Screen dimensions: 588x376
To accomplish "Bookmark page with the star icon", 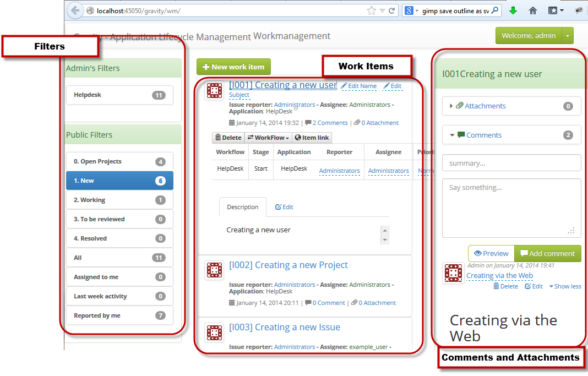I will (372, 10).
